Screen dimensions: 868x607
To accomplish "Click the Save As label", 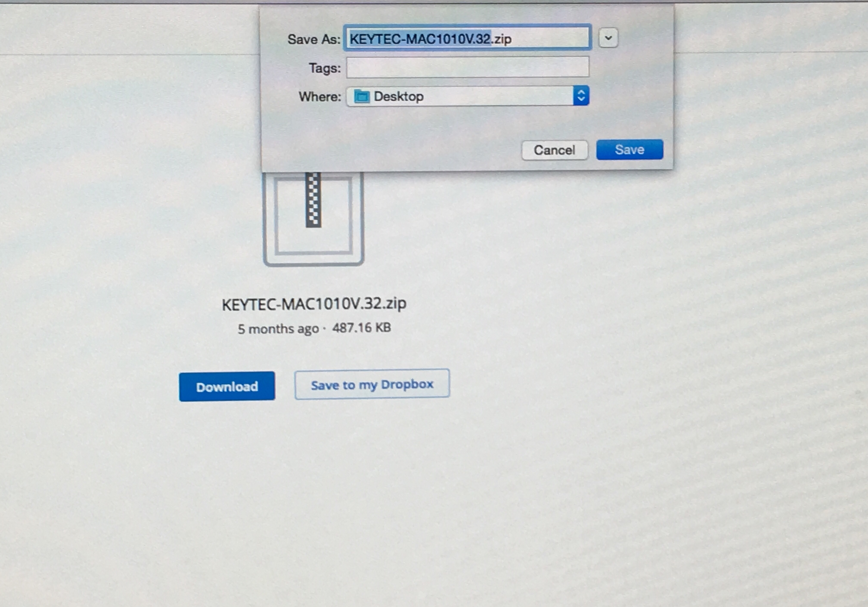I will [x=314, y=39].
